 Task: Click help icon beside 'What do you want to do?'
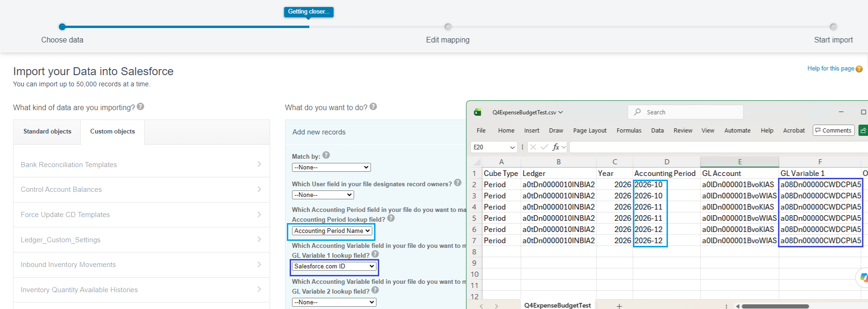tap(373, 106)
